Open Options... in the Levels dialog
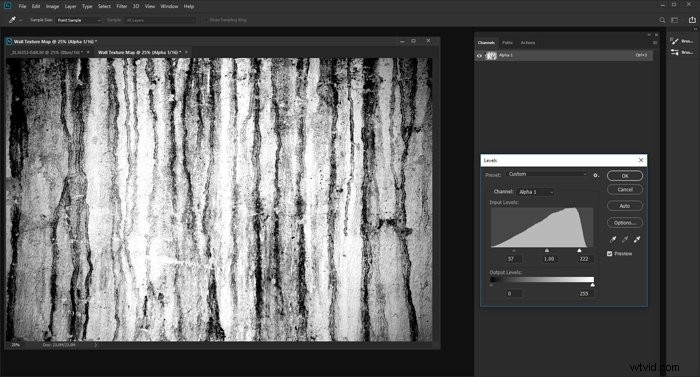 625,222
